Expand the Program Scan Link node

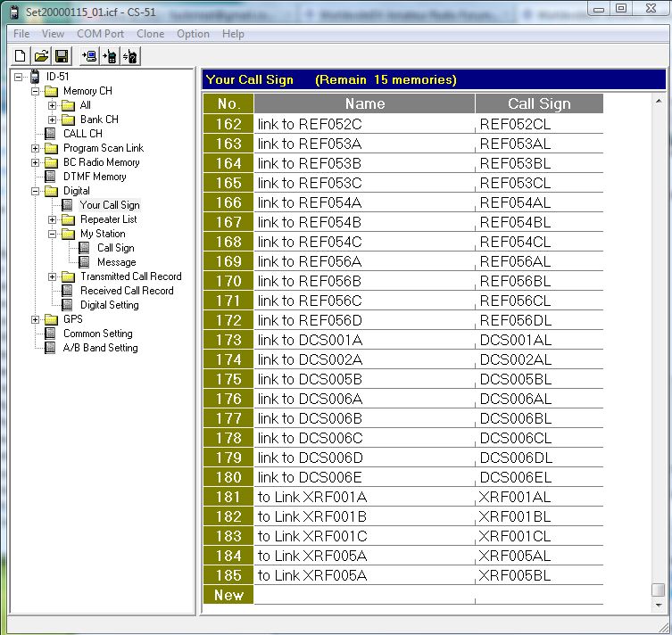coord(36,148)
